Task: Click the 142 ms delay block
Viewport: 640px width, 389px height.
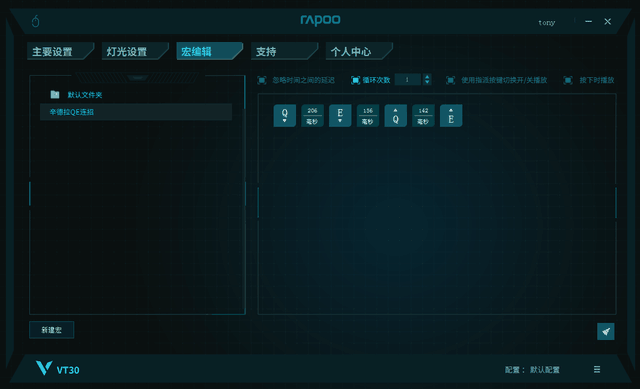Action: point(423,116)
